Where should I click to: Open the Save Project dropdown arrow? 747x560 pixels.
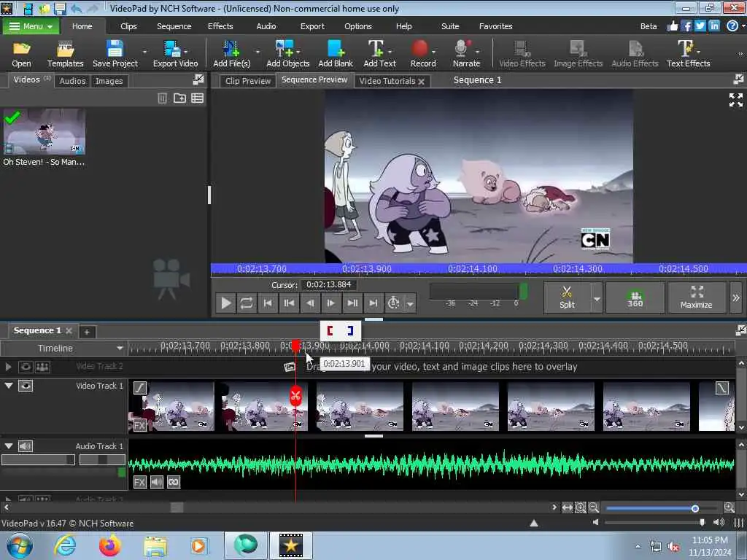[x=144, y=52]
